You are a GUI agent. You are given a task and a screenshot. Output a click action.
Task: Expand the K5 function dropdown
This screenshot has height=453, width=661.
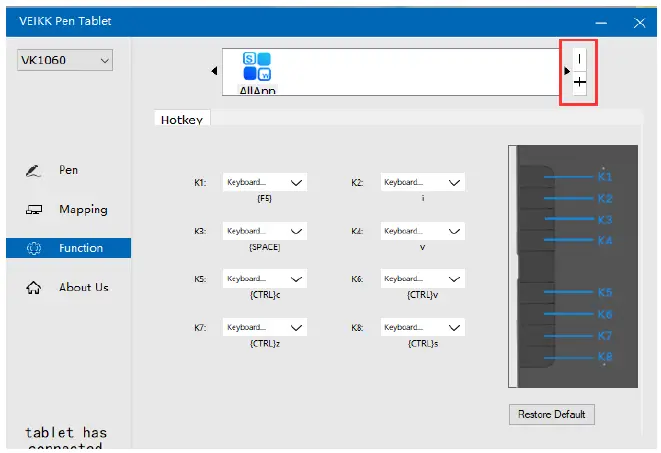265,279
